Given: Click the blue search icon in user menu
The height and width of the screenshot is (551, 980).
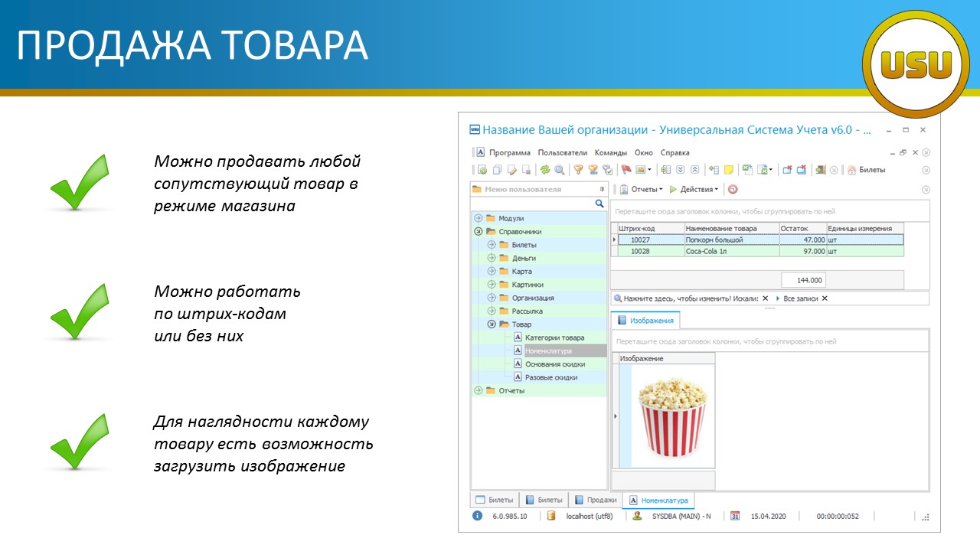Looking at the screenshot, I should (x=599, y=204).
